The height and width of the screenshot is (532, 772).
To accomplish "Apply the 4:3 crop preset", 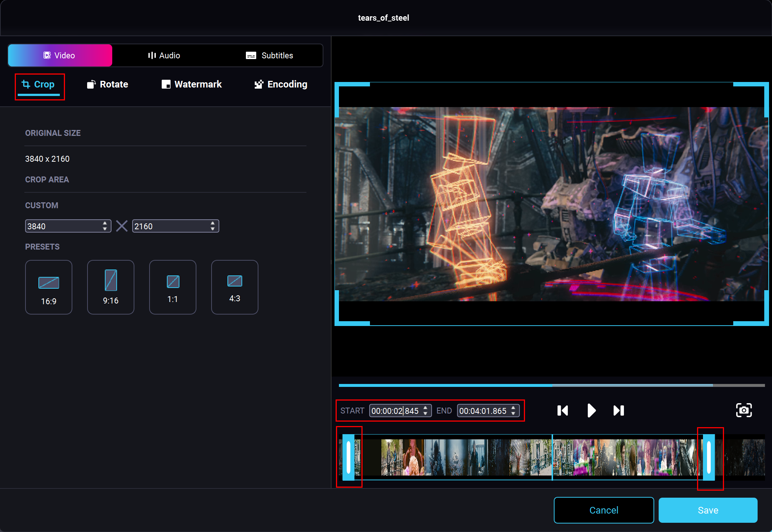I will tap(235, 287).
